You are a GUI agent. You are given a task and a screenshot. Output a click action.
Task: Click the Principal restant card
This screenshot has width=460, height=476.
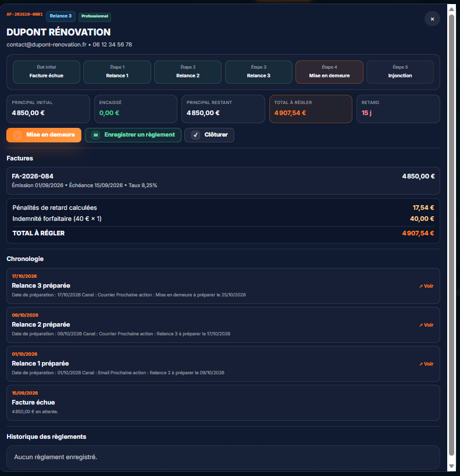(223, 109)
